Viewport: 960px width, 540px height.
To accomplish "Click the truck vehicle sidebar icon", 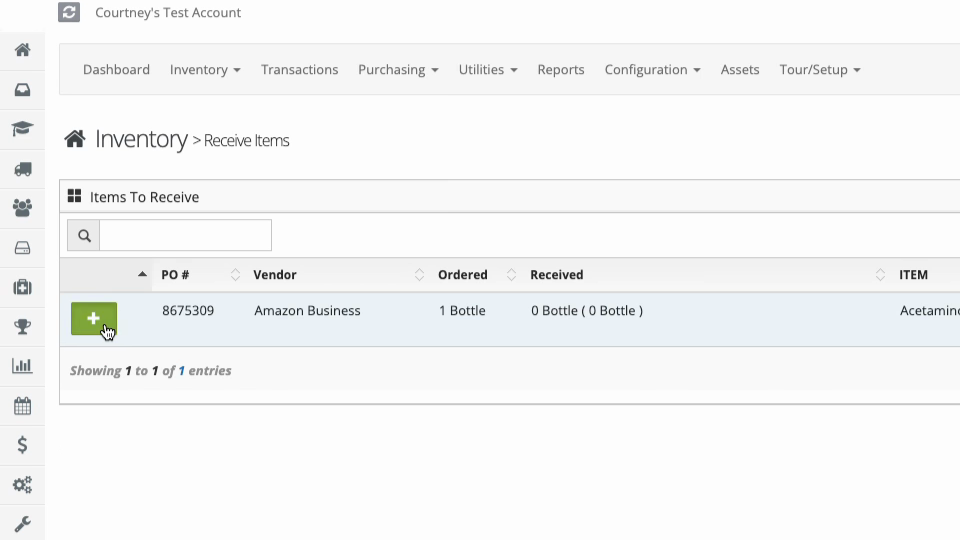I will tap(23, 169).
